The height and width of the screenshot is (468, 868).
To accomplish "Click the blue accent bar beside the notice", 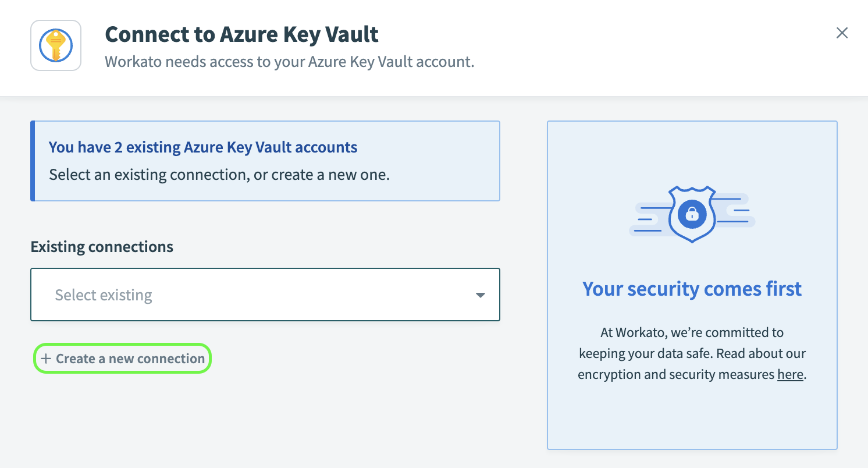I will tap(32, 161).
